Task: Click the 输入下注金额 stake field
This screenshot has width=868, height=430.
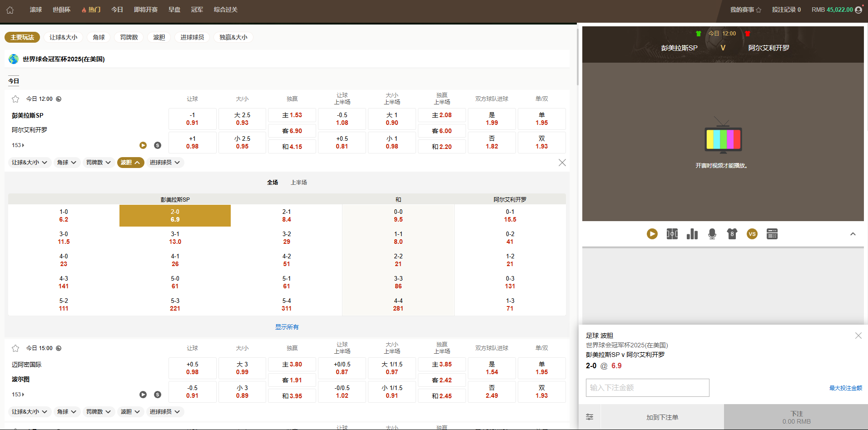Action: tap(648, 388)
